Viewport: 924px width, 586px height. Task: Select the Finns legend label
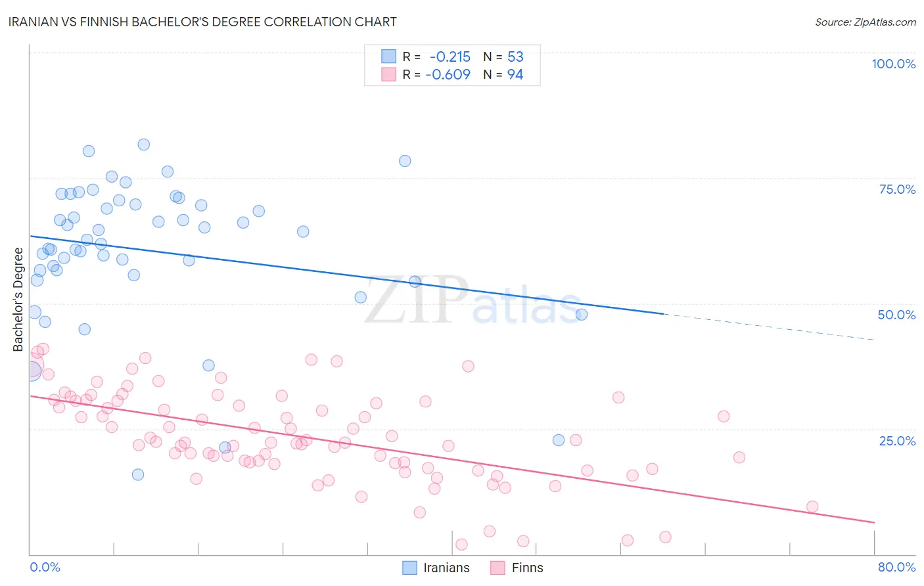(x=528, y=568)
